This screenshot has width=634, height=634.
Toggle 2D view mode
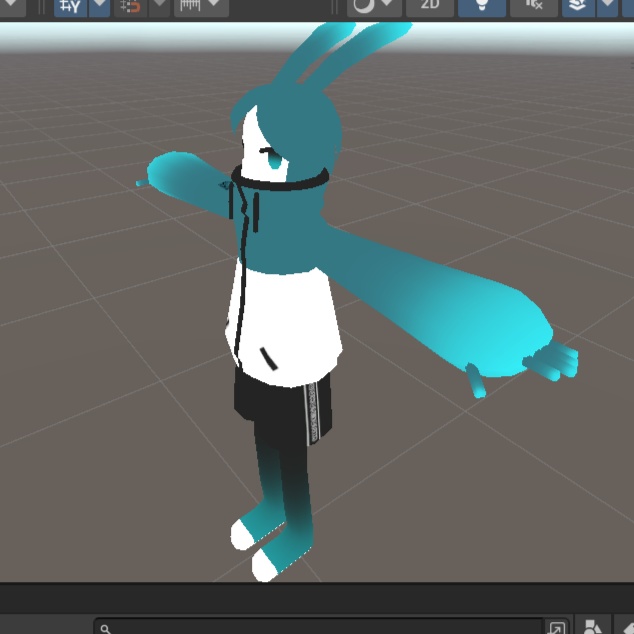coord(430,6)
